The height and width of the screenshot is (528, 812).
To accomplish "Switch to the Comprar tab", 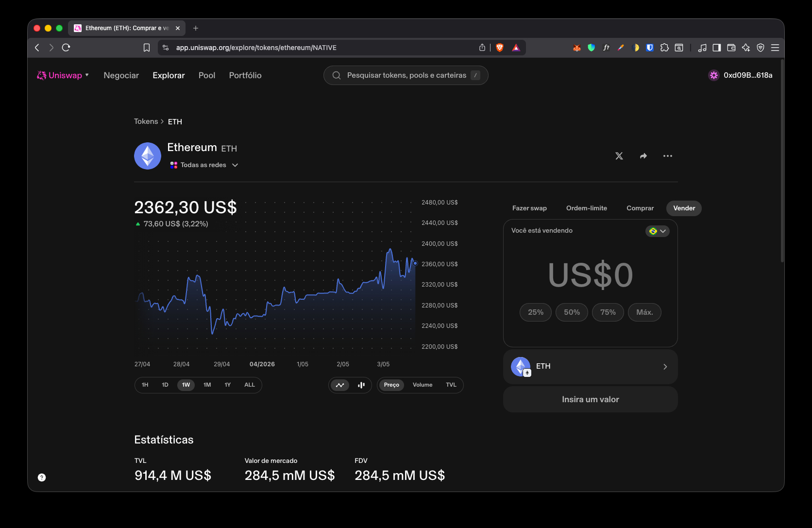I will [x=640, y=208].
